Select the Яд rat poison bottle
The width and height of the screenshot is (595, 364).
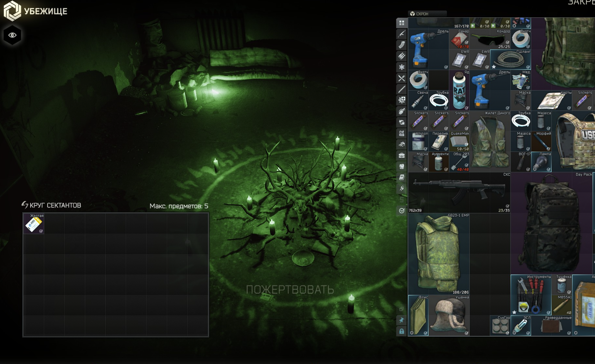[x=459, y=90]
